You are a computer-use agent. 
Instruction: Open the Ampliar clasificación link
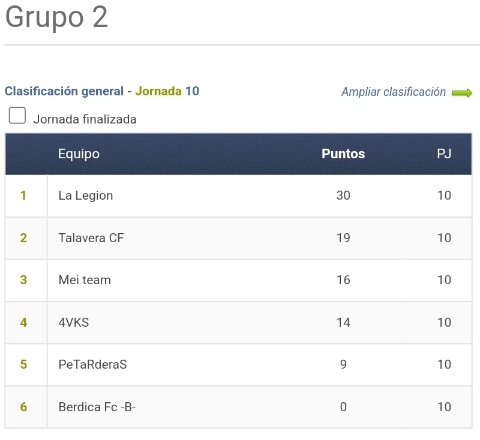pos(393,92)
